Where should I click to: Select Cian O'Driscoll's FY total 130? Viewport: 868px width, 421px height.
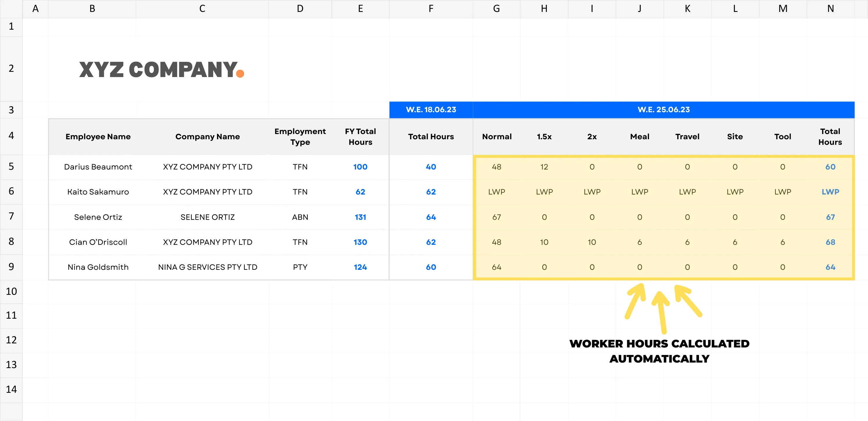(x=360, y=242)
